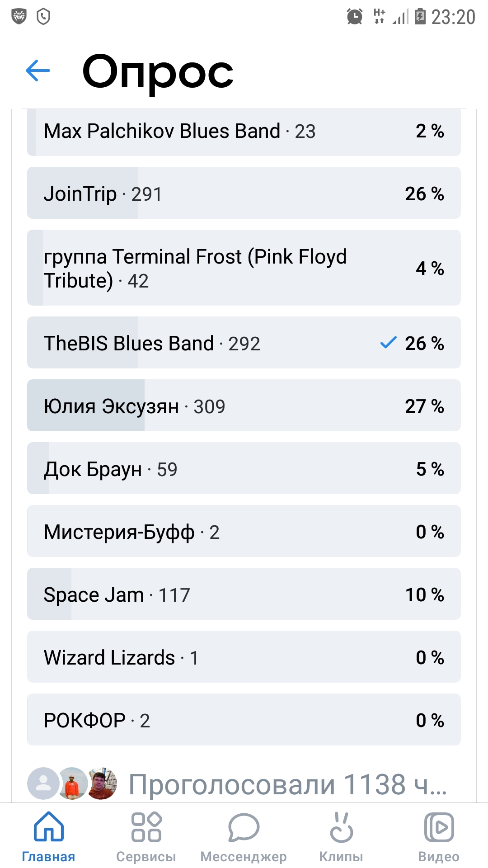
Task: Choose the Юлия Эксузян poll option
Action: (x=244, y=406)
